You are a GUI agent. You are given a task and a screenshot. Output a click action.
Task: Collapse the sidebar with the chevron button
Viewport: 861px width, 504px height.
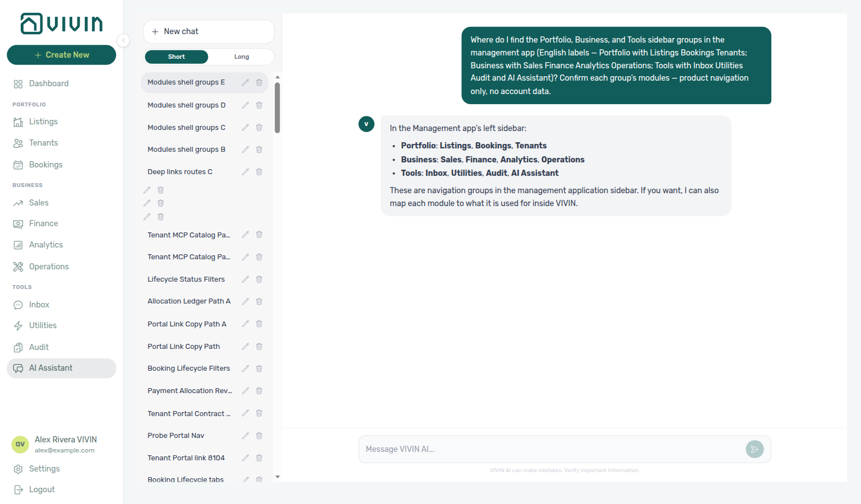(123, 40)
